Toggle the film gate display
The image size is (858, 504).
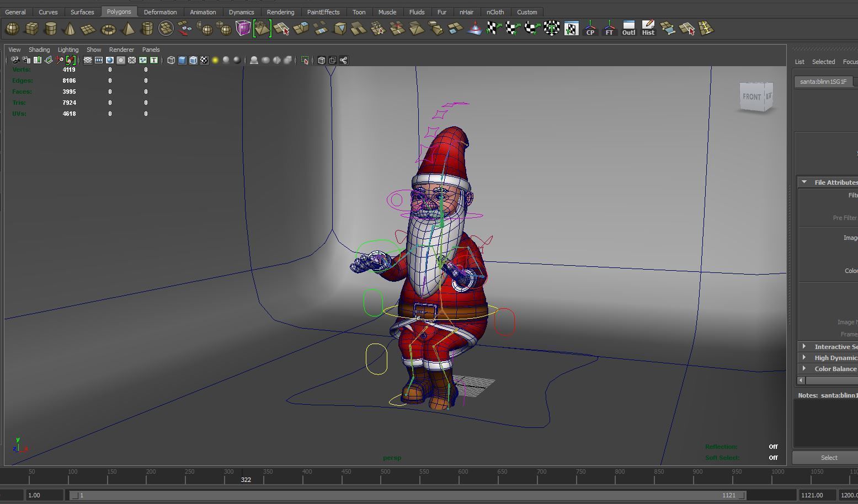[99, 60]
